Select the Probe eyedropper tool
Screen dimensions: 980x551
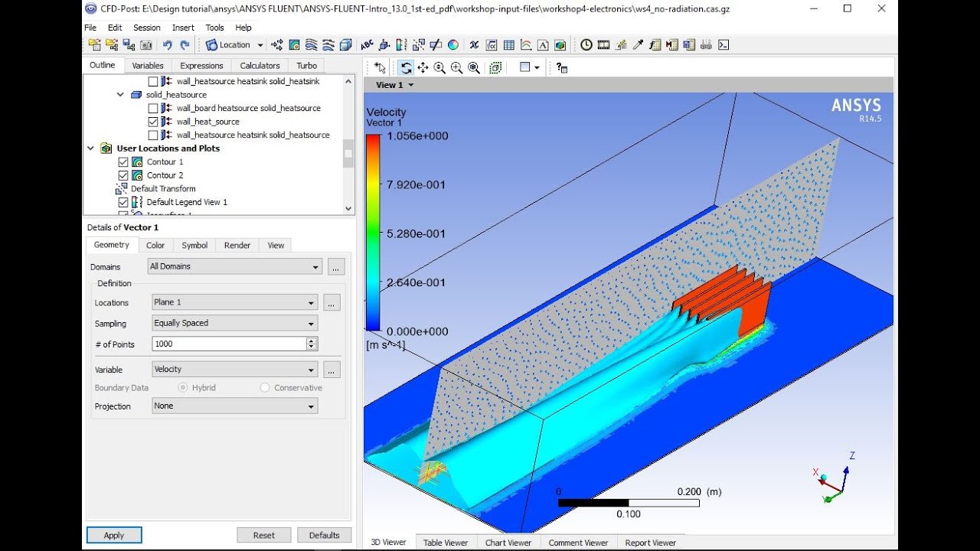638,45
